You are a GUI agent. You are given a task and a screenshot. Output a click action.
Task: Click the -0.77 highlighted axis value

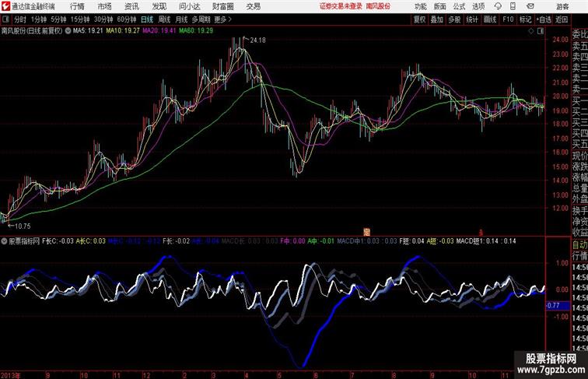tap(558, 305)
